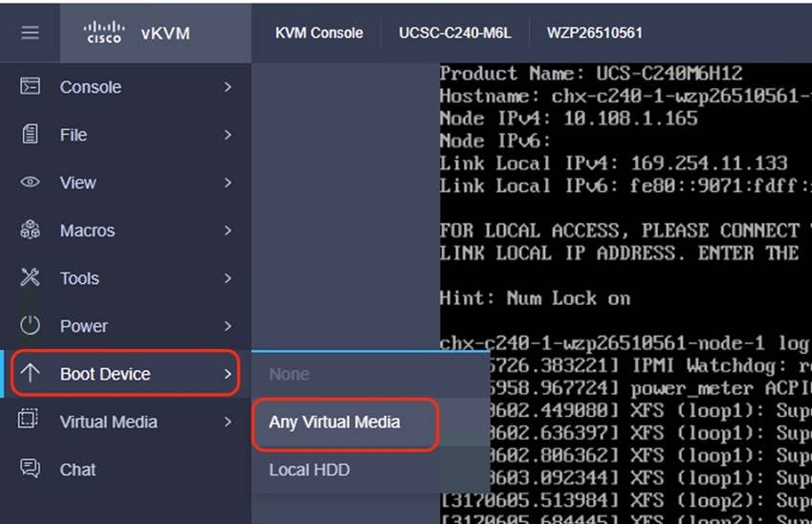Expand the Power submenu chevron
812x524 pixels.
click(228, 326)
